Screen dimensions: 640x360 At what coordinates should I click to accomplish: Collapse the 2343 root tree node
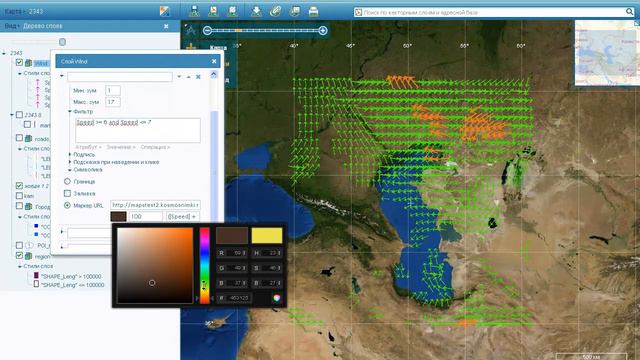(4, 53)
